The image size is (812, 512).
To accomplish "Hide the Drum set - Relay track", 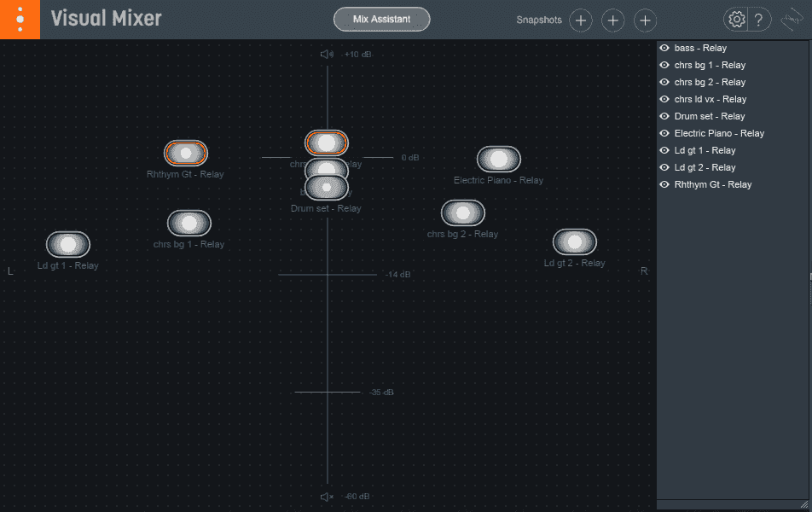I will [664, 116].
